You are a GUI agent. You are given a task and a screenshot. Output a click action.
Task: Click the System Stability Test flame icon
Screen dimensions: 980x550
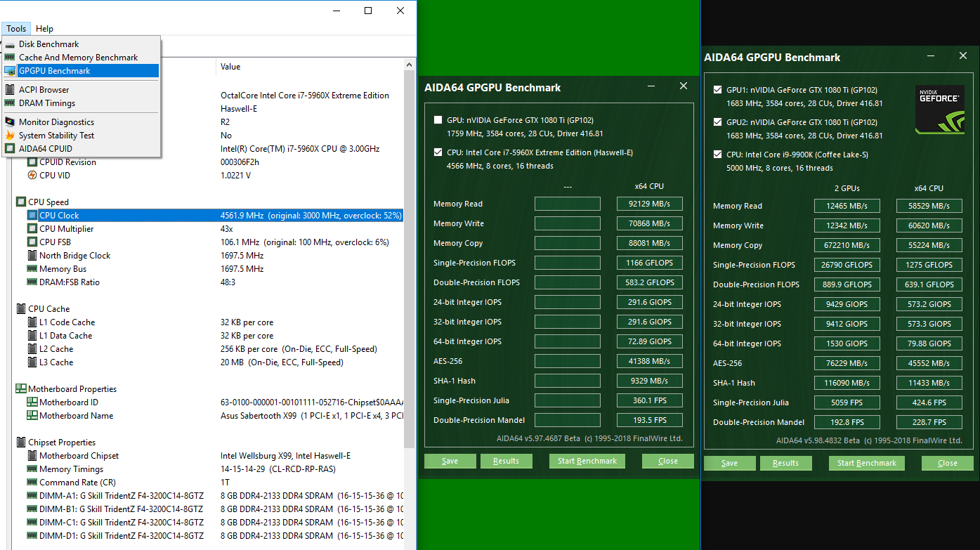tap(10, 136)
